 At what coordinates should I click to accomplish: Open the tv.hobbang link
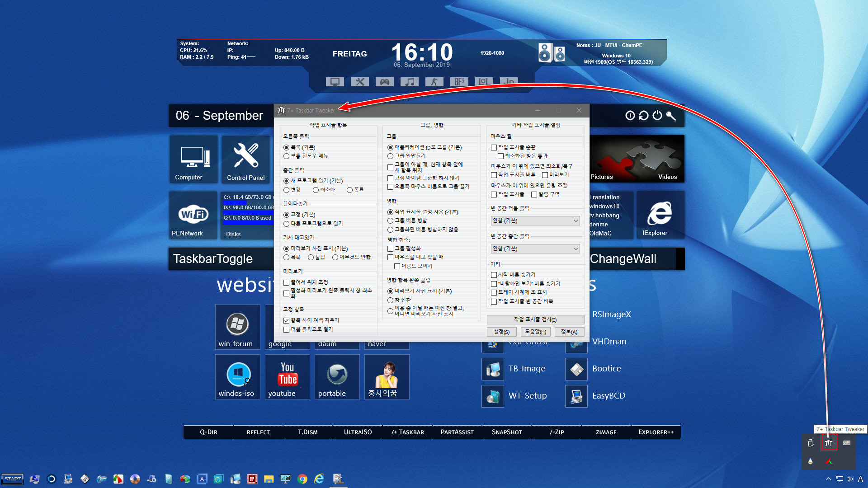604,216
